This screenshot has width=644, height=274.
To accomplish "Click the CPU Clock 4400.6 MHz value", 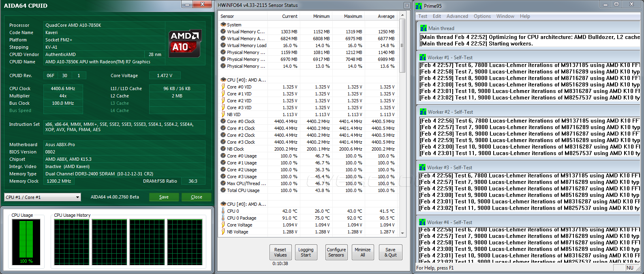I will click(63, 88).
